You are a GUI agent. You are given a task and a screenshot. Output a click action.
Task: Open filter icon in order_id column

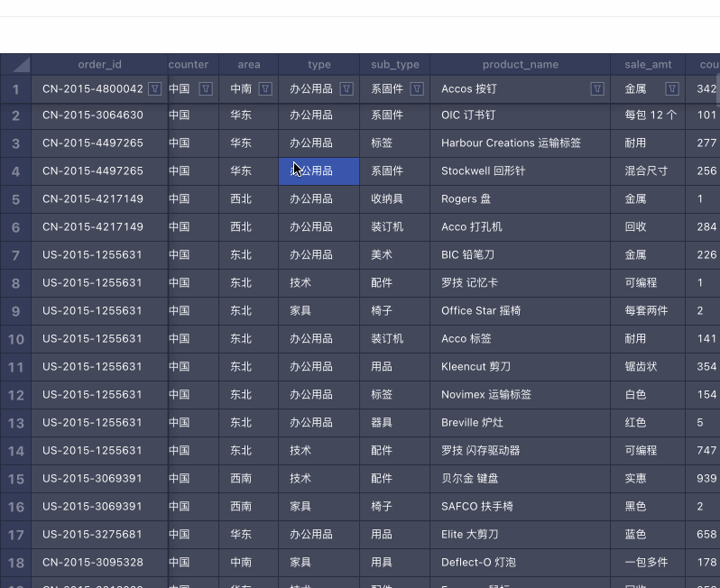[155, 89]
